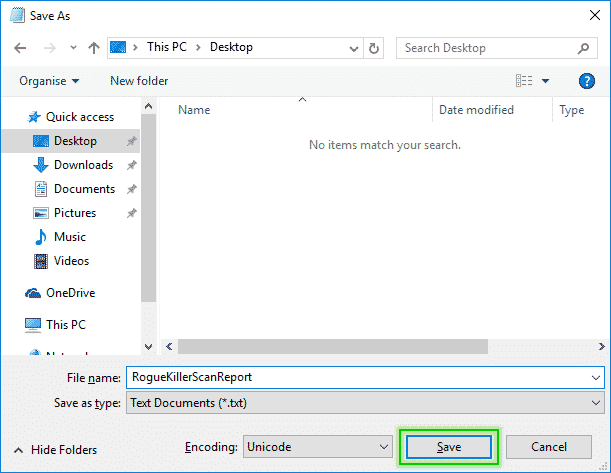Open Downloads from Quick access
Screen dimensions: 611x473
(83, 165)
